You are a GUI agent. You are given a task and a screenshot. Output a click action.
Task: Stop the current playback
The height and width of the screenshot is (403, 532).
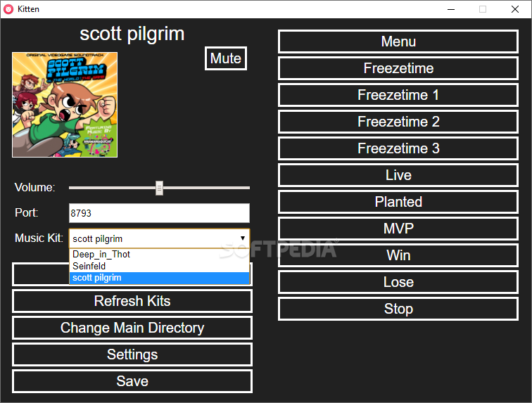[398, 309]
